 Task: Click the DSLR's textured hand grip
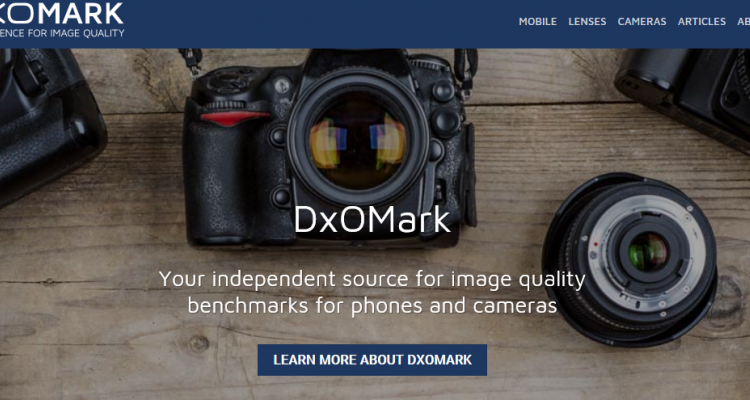[218, 177]
